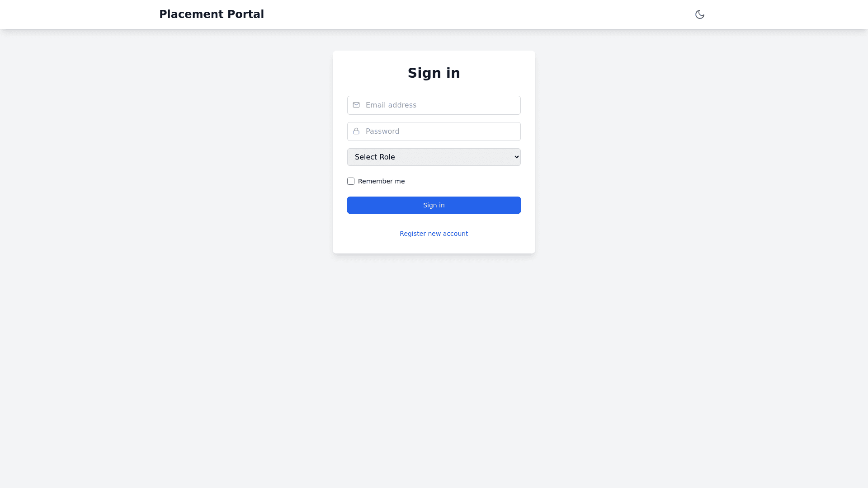
Task: Click the lock icon in the password field
Action: [356, 131]
